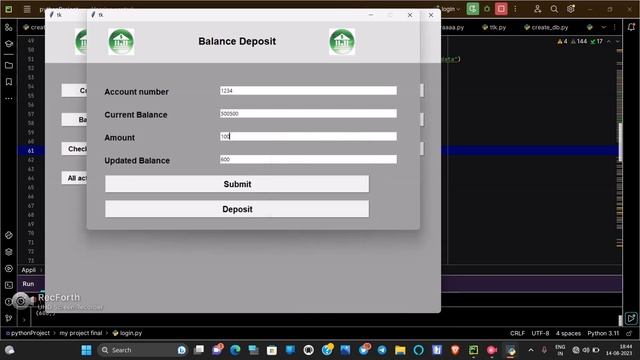Viewport: 640px width, 360px height.
Task: Open clock and date in system tray
Action: pos(619,350)
